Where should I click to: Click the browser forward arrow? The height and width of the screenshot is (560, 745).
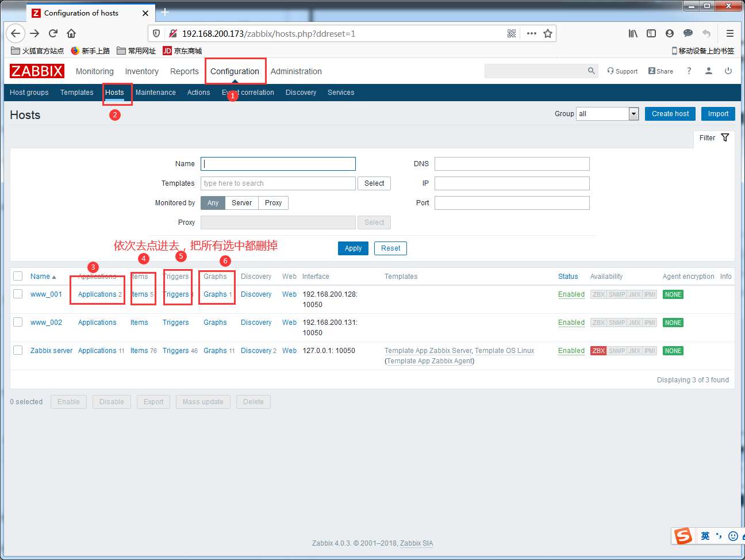pos(34,33)
